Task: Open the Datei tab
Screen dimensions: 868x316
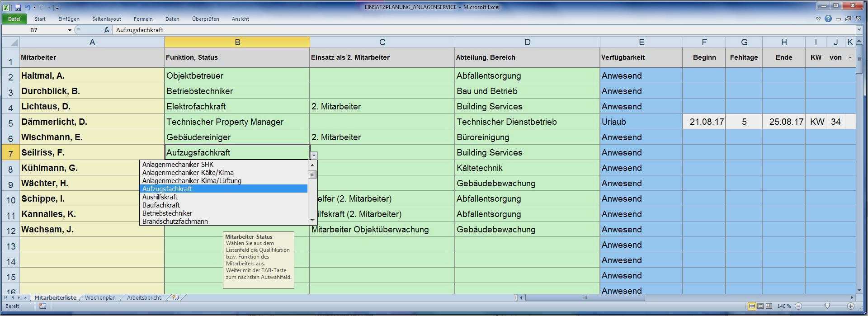Action: [14, 19]
